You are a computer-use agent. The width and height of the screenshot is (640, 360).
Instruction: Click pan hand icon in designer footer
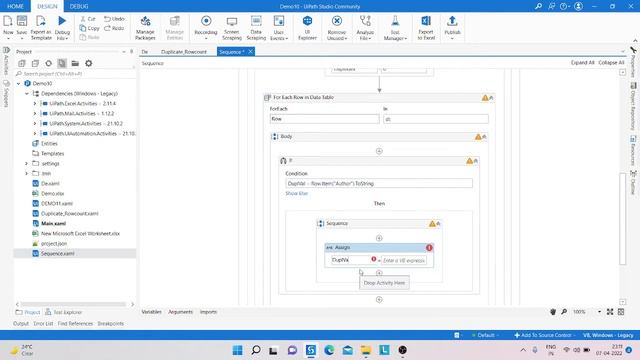(553, 312)
